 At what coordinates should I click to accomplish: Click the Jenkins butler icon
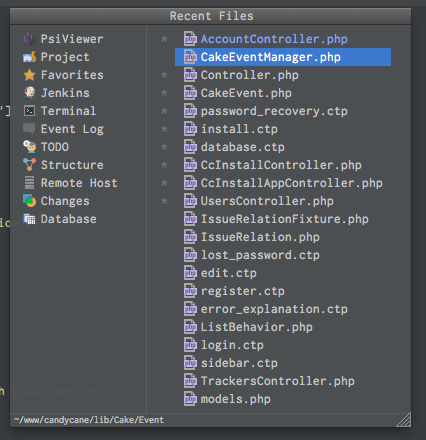pyautogui.click(x=29, y=93)
